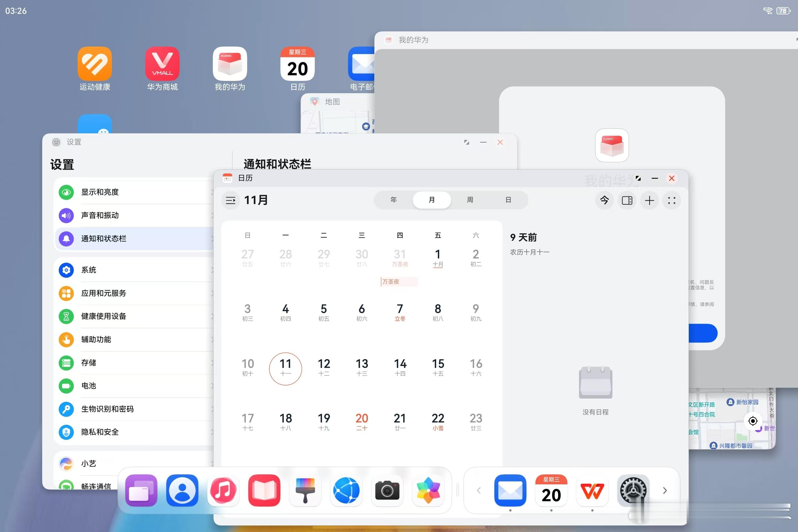This screenshot has height=532, width=798.
Task: Open the four-dot more options menu in calendar
Action: point(672,200)
